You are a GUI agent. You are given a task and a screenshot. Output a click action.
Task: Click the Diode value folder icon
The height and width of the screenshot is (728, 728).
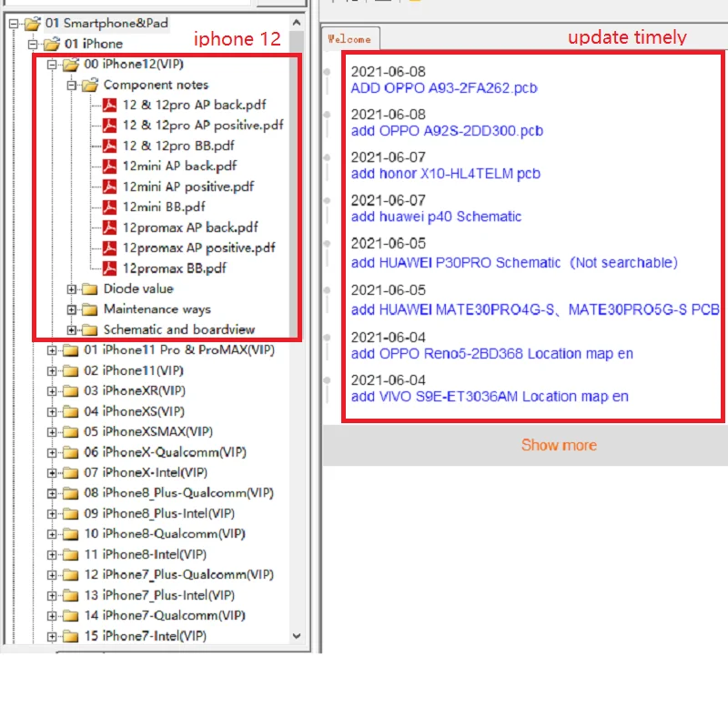pos(89,289)
